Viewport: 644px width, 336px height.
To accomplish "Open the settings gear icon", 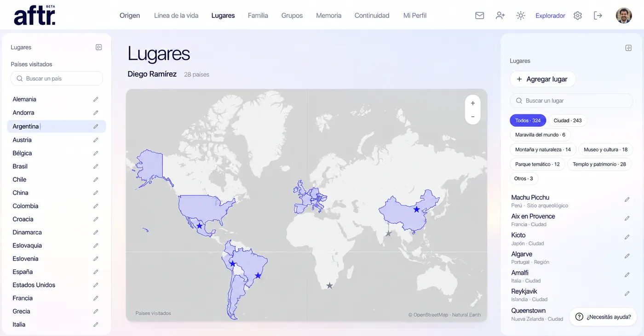I will tap(578, 16).
